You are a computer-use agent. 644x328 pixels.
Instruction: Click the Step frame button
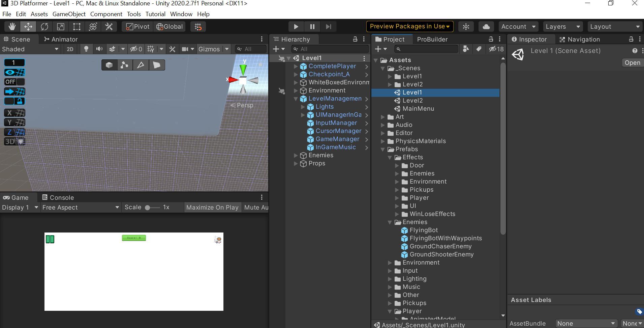329,27
